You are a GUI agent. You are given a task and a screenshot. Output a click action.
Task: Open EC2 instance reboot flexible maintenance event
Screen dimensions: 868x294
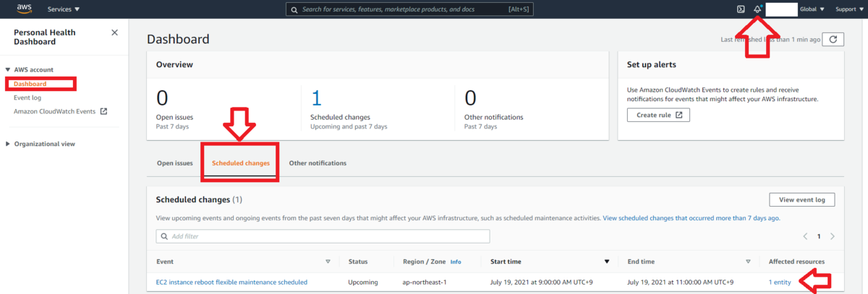(231, 282)
